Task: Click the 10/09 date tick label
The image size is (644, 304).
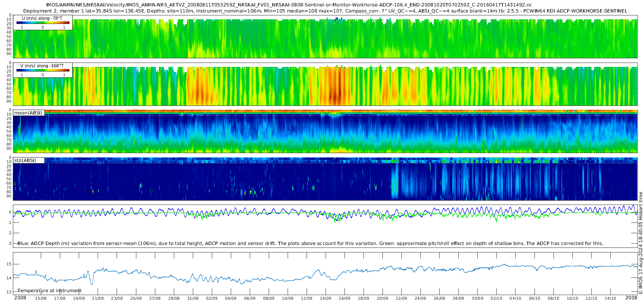Action: pos(287,298)
